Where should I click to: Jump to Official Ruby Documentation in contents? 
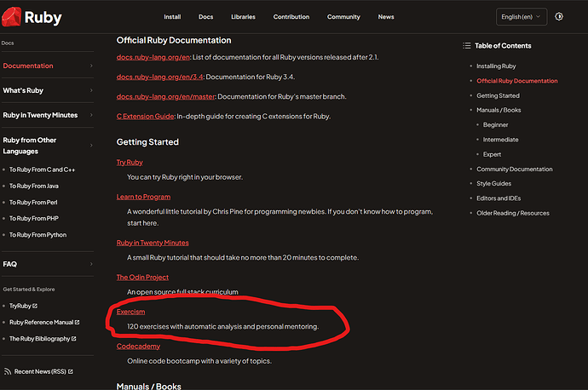pos(516,81)
